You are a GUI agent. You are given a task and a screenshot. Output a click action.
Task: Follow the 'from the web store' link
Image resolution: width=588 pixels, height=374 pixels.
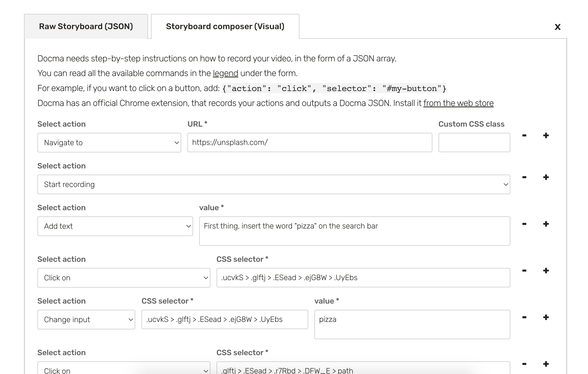[x=458, y=103]
